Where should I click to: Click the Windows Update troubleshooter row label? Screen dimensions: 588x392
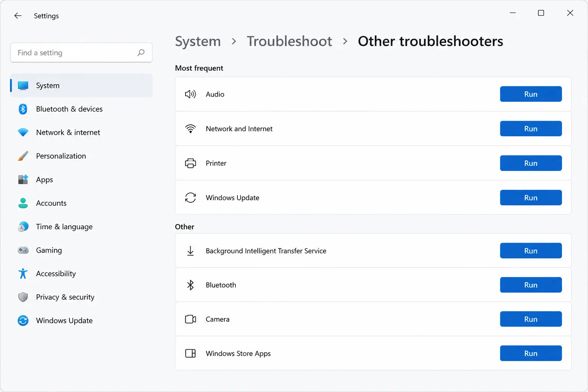point(232,198)
